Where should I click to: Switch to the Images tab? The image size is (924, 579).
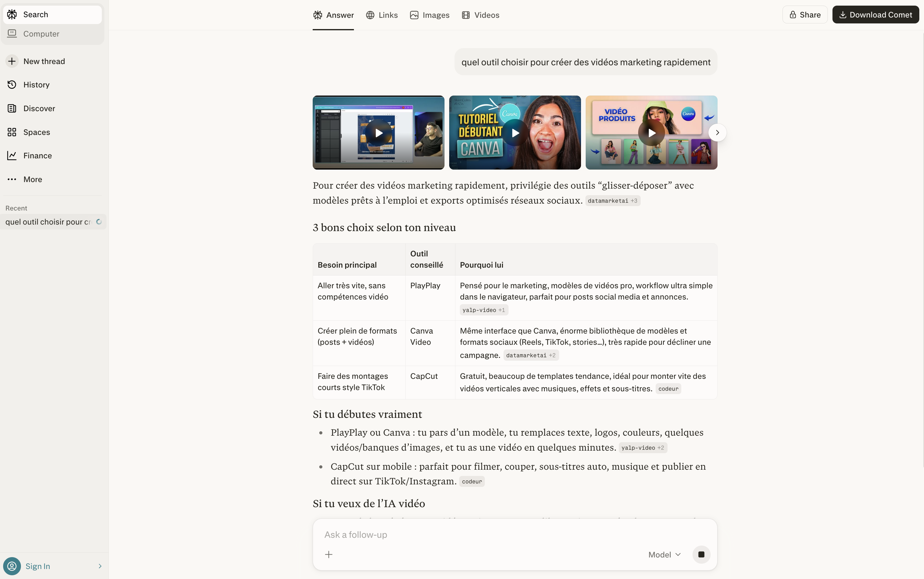(430, 15)
